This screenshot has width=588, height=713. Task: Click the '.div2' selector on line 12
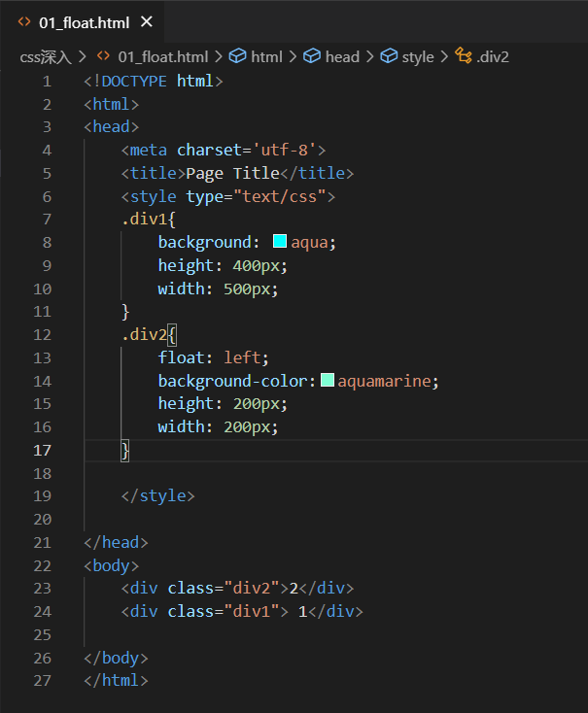(x=144, y=335)
